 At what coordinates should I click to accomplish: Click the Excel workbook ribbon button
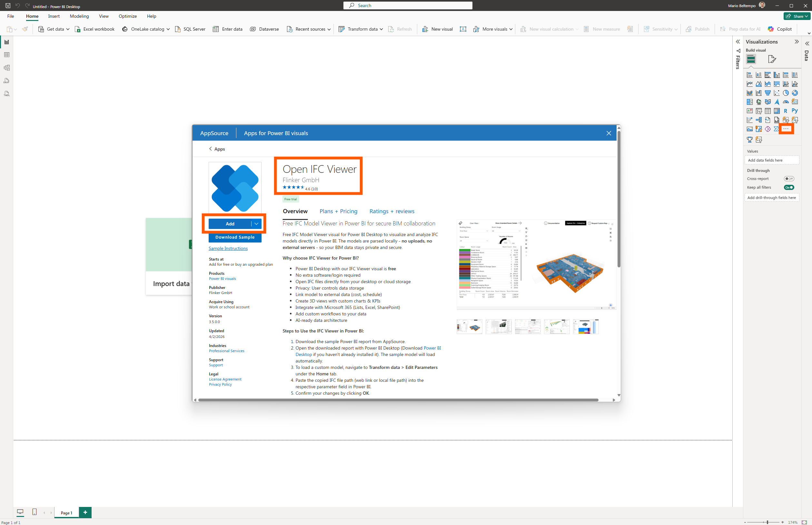[95, 29]
